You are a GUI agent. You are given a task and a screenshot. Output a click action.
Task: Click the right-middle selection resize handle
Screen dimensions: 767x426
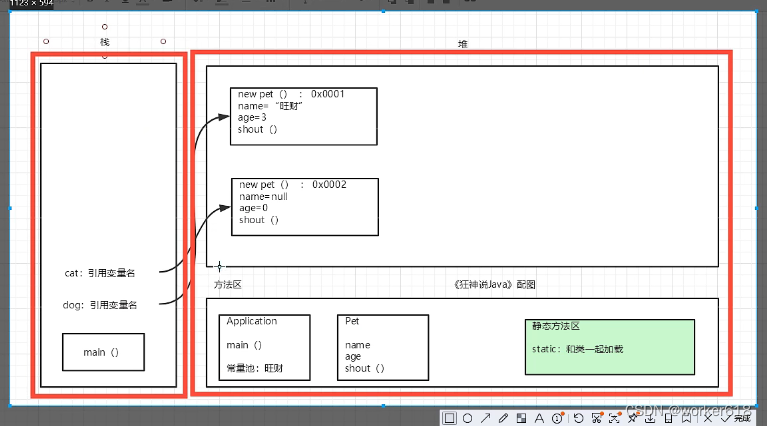(x=756, y=208)
